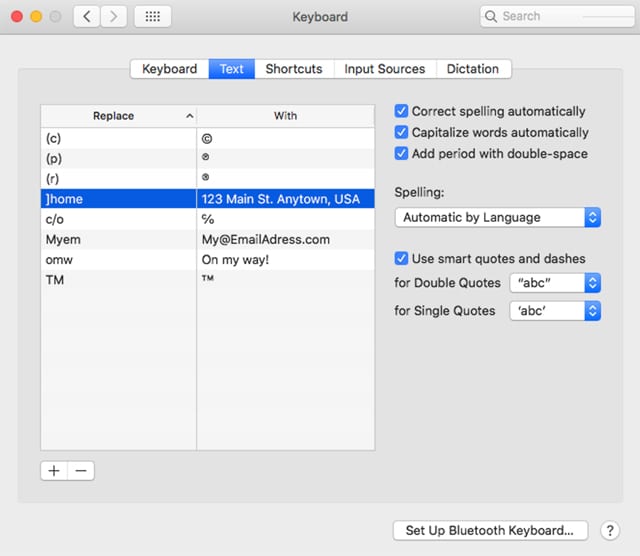Toggle Use smart quotes and dashes

[402, 259]
